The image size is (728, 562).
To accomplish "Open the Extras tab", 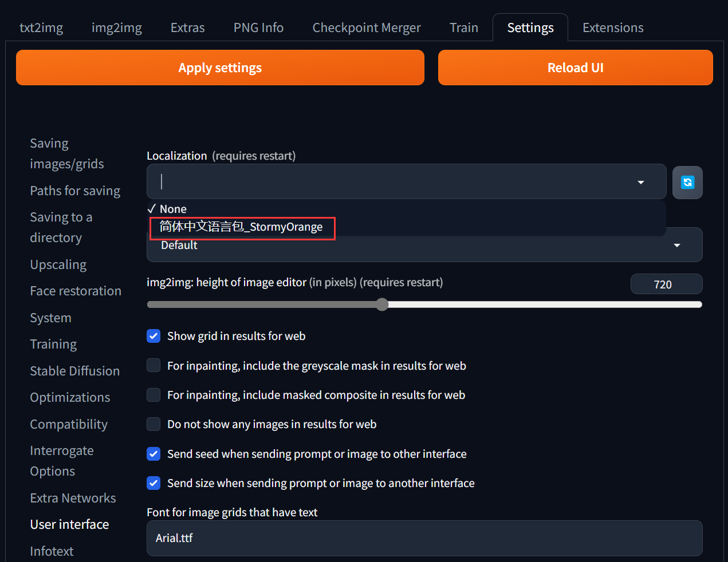I will [x=187, y=27].
